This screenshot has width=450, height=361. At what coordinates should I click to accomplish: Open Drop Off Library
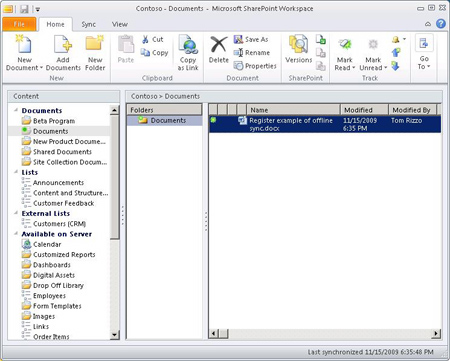tap(53, 286)
